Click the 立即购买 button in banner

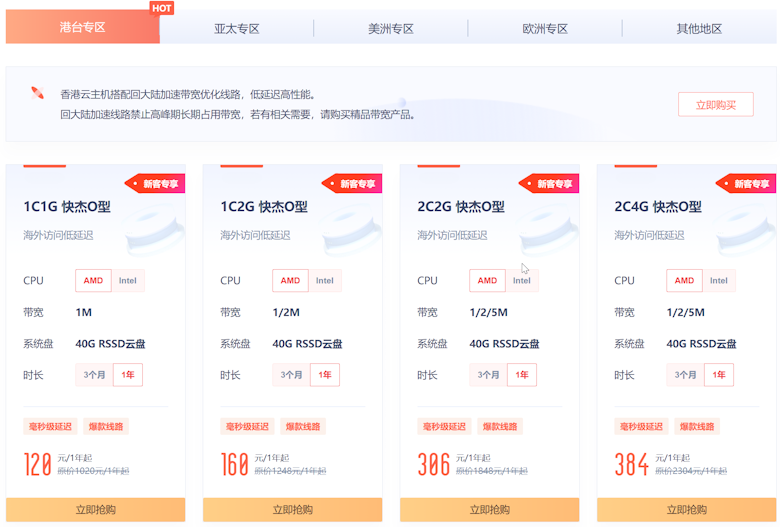pos(715,105)
